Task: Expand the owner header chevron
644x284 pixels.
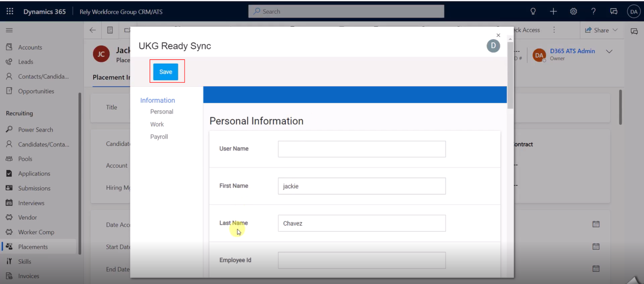Action: click(609, 51)
